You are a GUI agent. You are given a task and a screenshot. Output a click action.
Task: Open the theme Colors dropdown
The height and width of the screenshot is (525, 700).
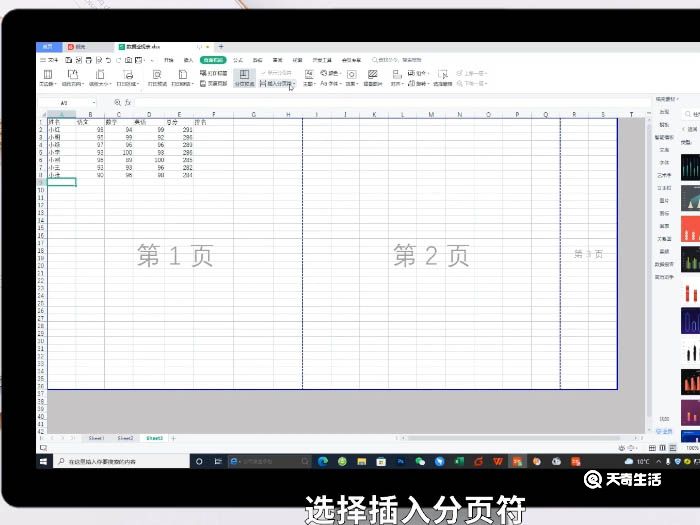click(331, 73)
